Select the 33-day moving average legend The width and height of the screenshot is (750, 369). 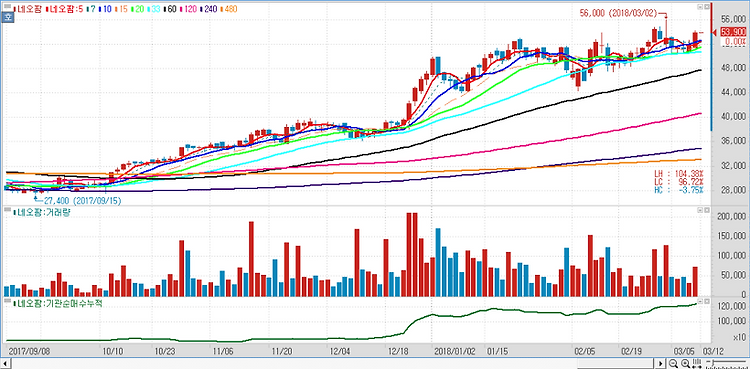pos(155,9)
